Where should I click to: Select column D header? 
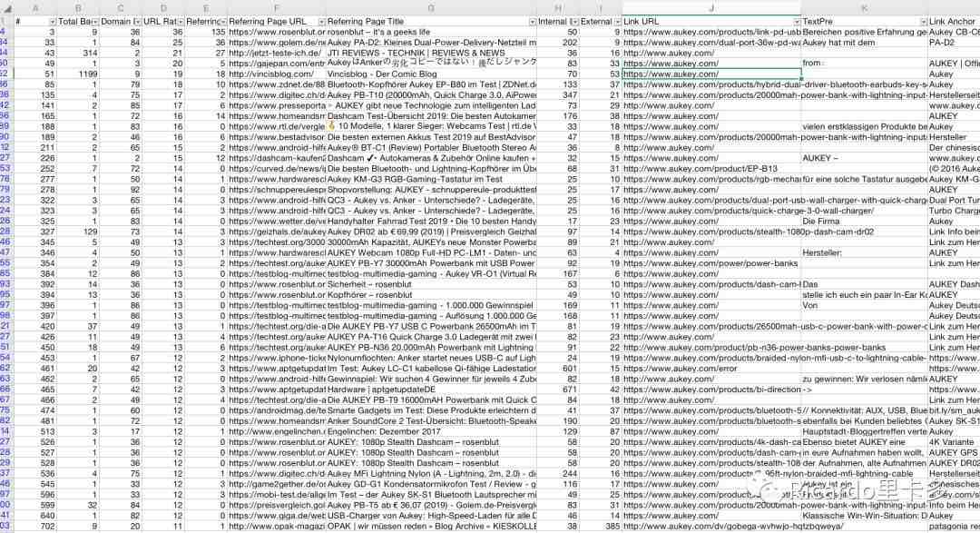(163, 8)
